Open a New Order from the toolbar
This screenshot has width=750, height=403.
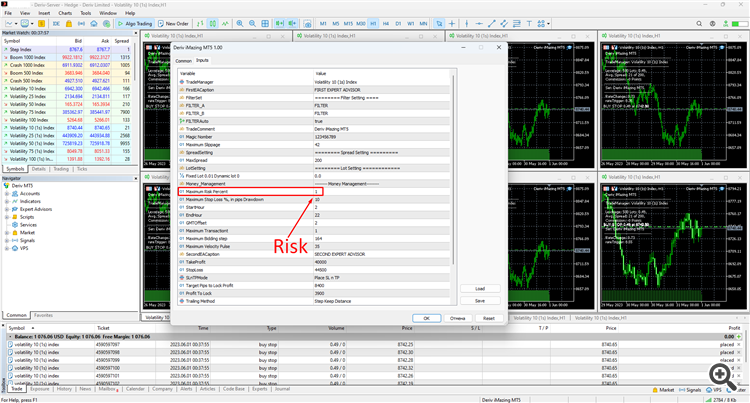pos(175,22)
